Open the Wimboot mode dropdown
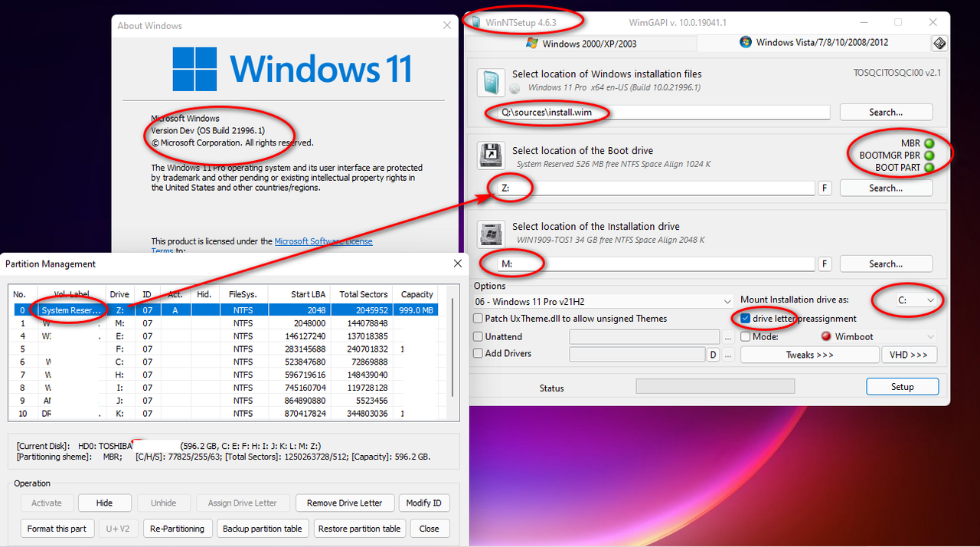The width and height of the screenshot is (980, 547). click(879, 337)
